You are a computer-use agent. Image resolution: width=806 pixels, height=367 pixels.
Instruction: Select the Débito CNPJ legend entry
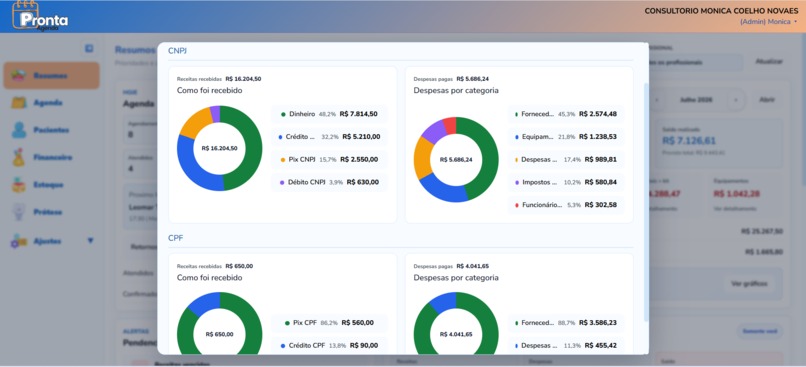click(329, 182)
